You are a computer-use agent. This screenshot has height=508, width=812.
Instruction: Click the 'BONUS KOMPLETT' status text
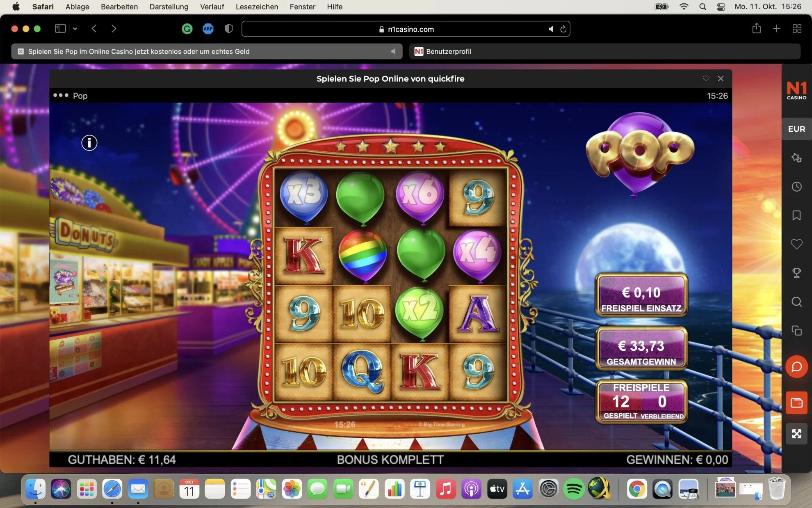390,460
